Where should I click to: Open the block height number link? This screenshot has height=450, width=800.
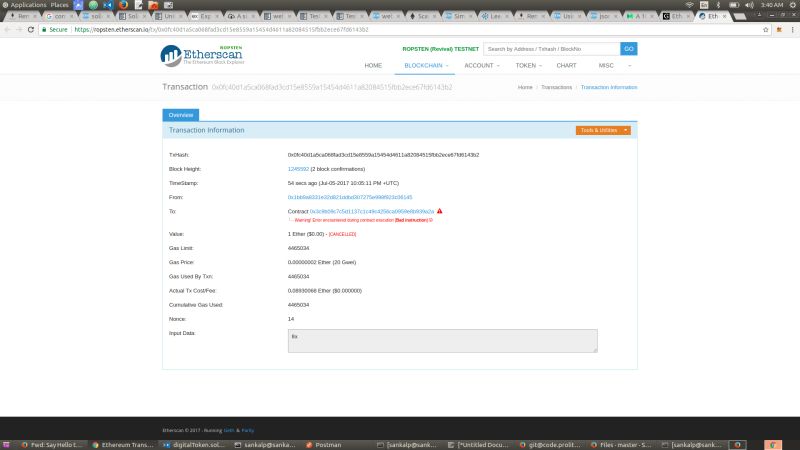coord(298,169)
